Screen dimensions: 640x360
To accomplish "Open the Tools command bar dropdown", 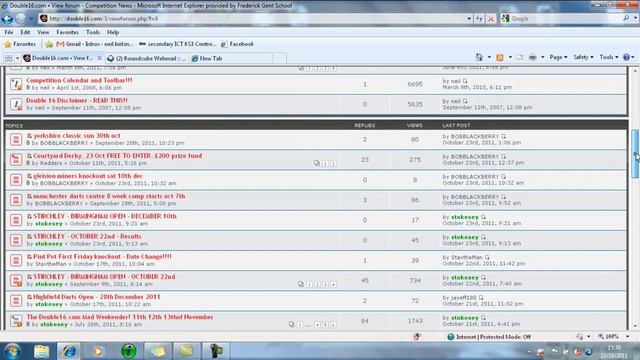I will point(609,57).
